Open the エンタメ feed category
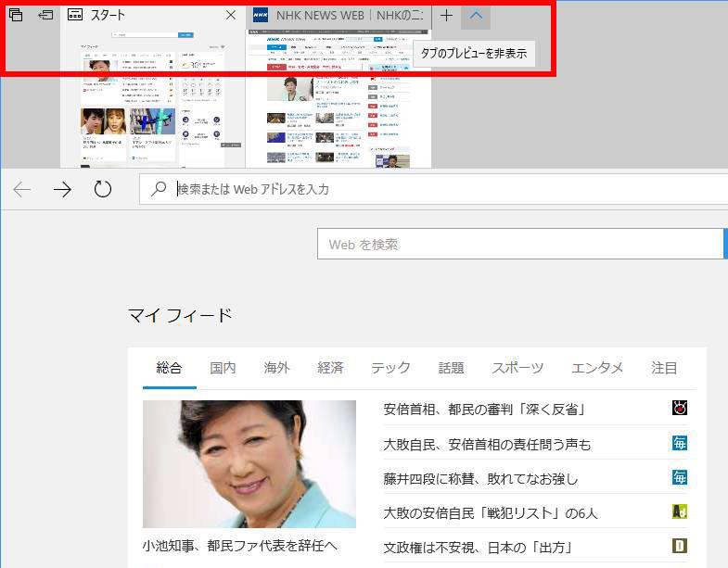Image resolution: width=728 pixels, height=568 pixels. click(x=597, y=368)
